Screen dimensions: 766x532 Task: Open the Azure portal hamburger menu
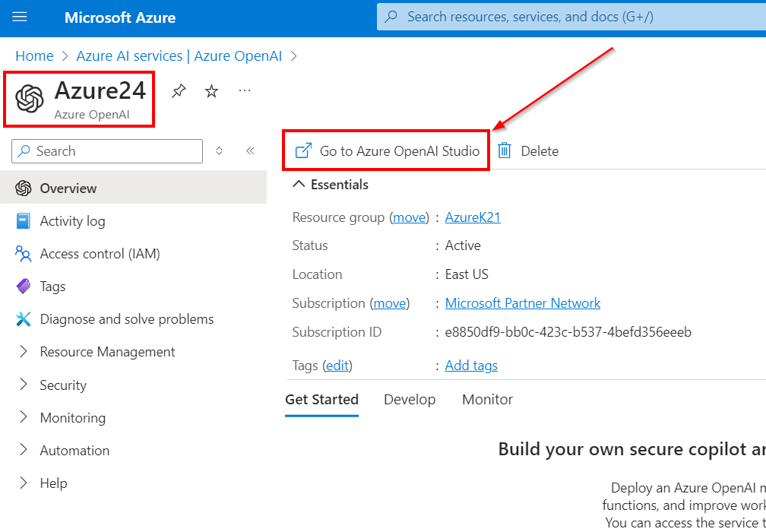20,17
